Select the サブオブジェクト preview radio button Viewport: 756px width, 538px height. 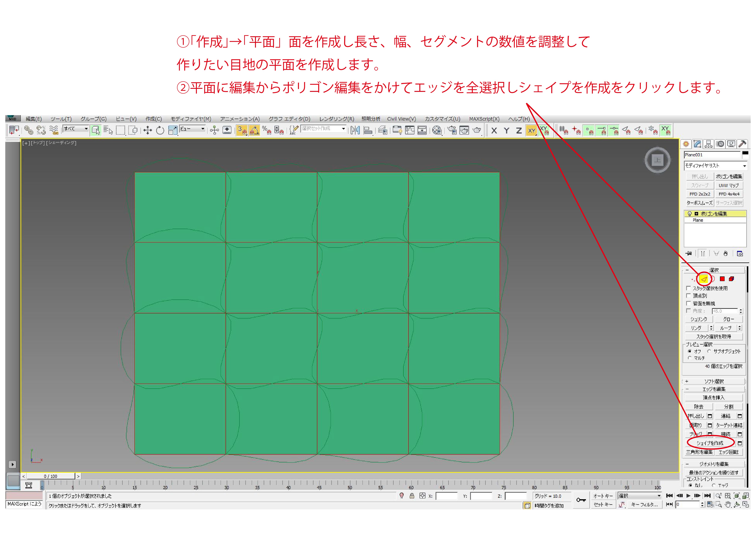[x=709, y=351]
